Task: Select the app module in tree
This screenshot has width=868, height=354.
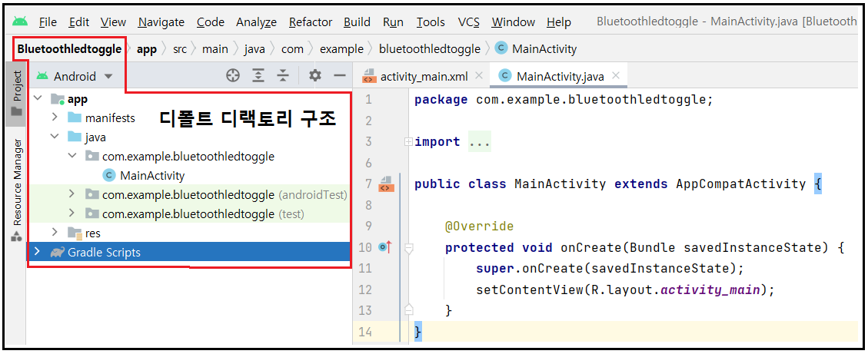Action: coord(78,99)
